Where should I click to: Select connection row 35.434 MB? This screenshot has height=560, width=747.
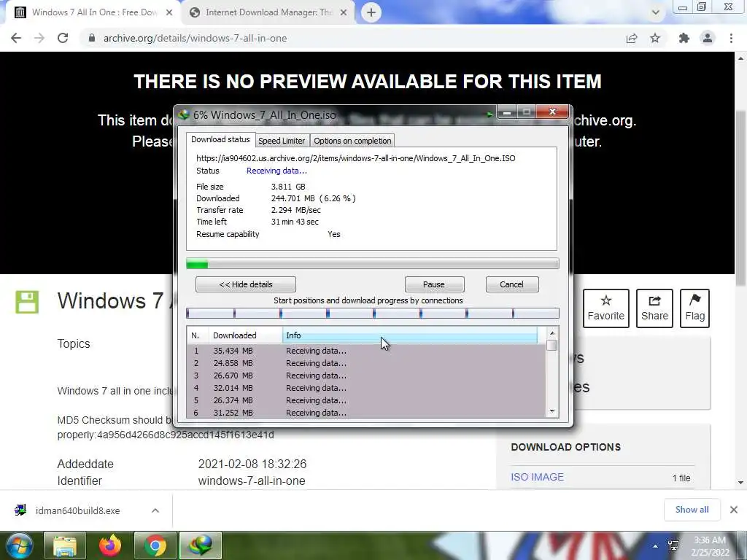[366, 351]
